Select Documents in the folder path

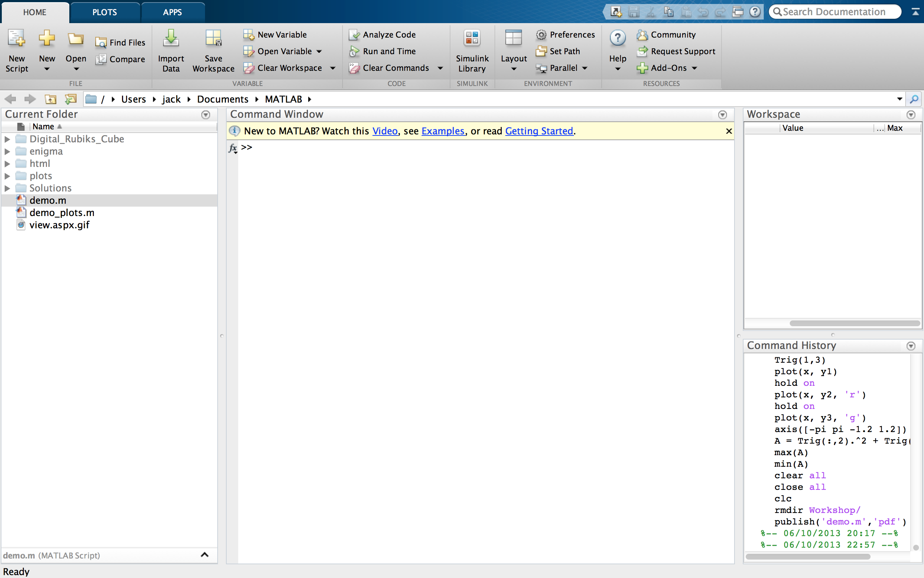(223, 99)
